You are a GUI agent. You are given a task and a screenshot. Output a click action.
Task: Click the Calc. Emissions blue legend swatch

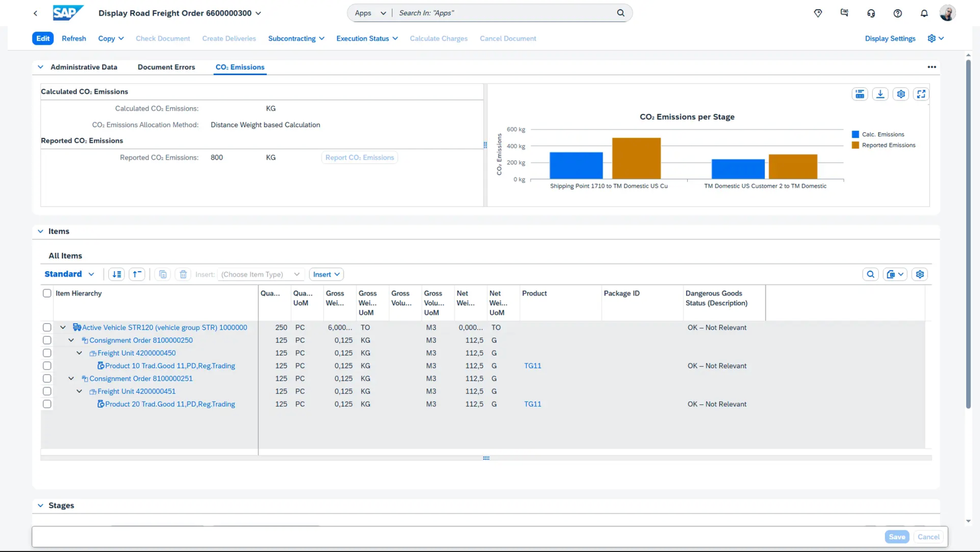click(855, 135)
